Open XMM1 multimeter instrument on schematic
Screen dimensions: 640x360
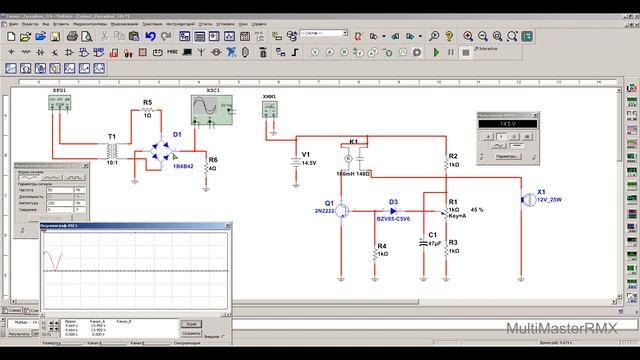point(269,109)
